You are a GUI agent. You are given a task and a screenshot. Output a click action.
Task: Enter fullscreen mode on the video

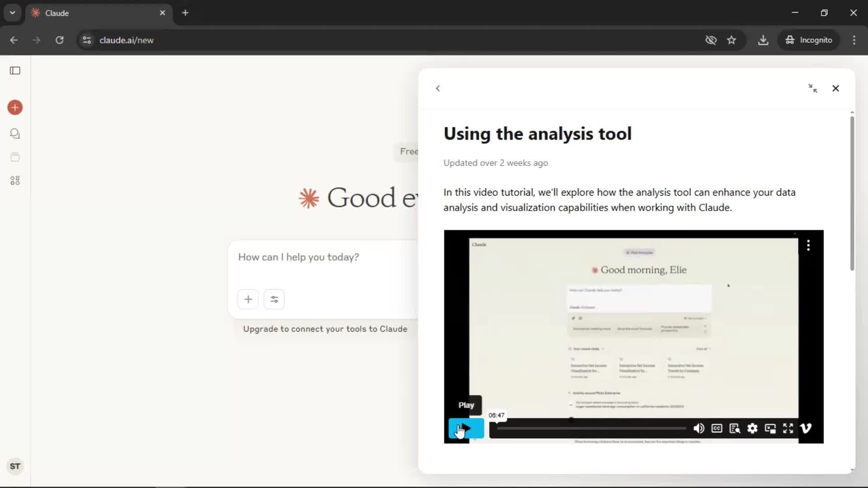(x=788, y=428)
